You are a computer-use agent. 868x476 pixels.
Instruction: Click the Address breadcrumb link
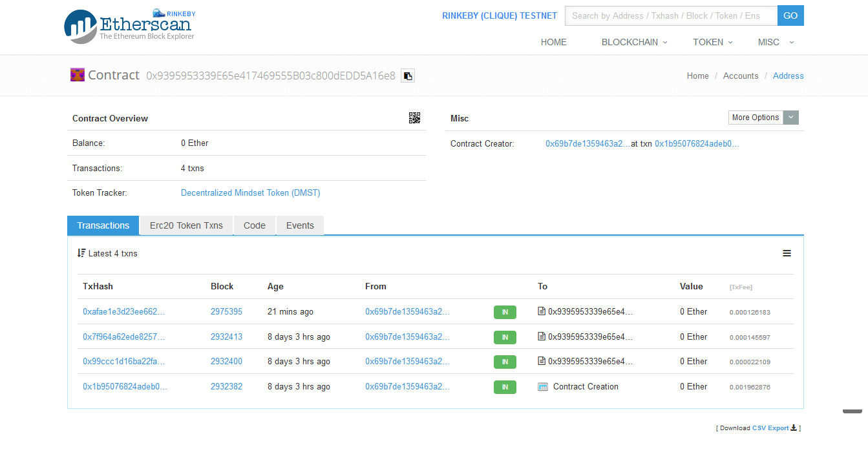click(789, 76)
